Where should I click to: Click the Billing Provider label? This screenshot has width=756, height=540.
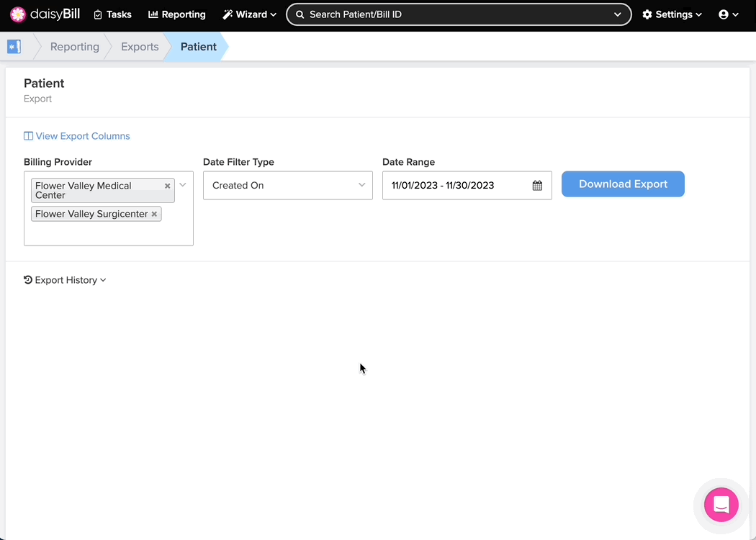58,162
